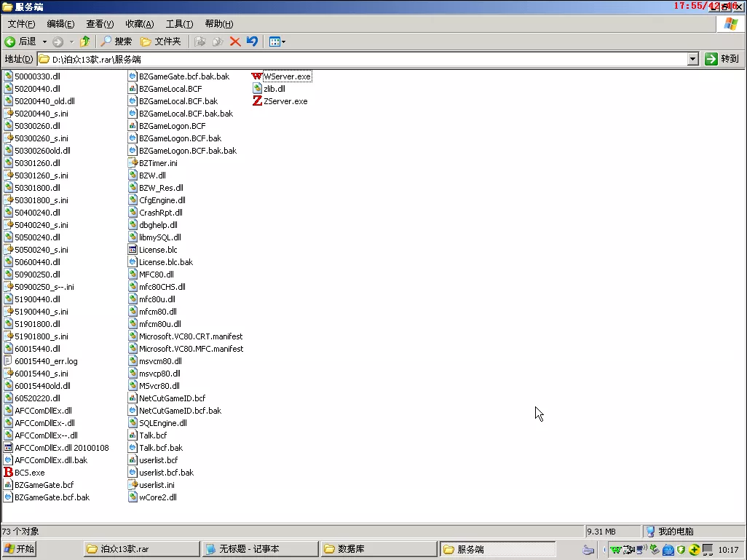Open the 工具(T) menu
The image size is (747, 560).
(x=179, y=24)
